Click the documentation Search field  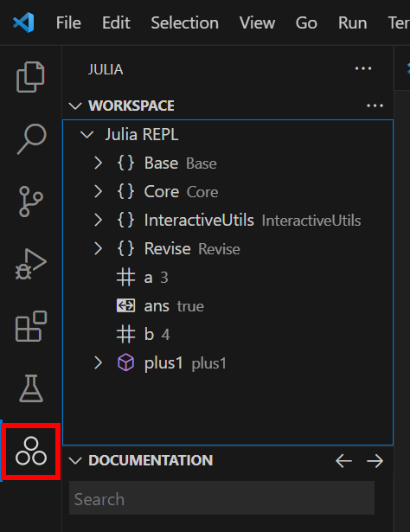(221, 497)
